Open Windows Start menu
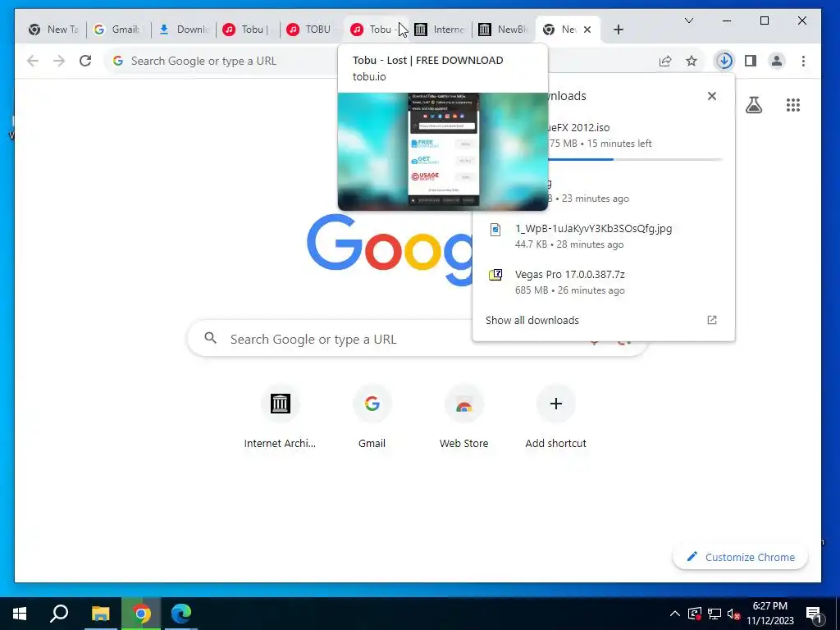The image size is (840, 630). pos(20,614)
